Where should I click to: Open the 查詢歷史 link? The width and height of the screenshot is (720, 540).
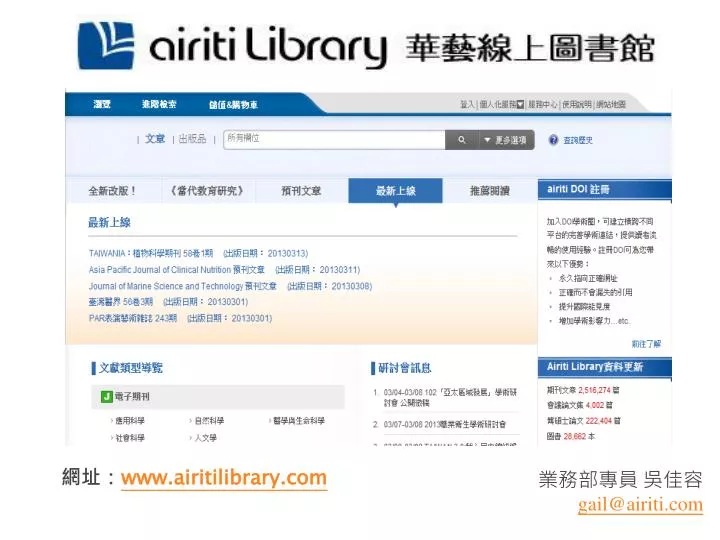[x=578, y=141]
